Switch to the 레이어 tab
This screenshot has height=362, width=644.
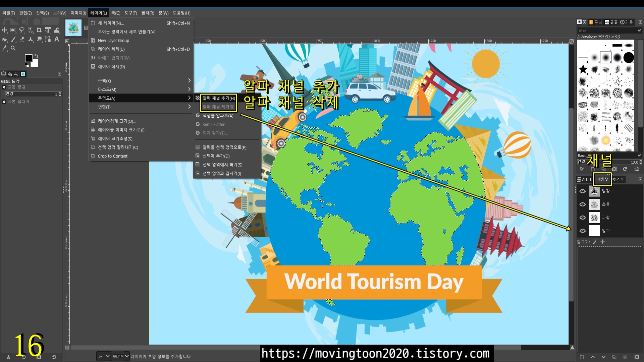tap(585, 179)
